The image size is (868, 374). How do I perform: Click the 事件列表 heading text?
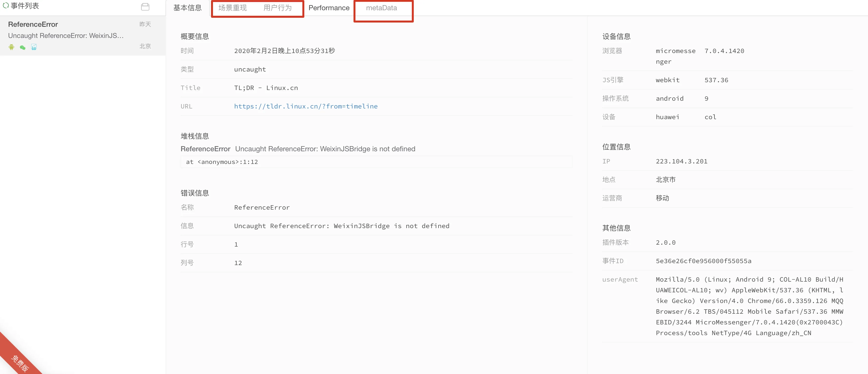click(x=25, y=6)
